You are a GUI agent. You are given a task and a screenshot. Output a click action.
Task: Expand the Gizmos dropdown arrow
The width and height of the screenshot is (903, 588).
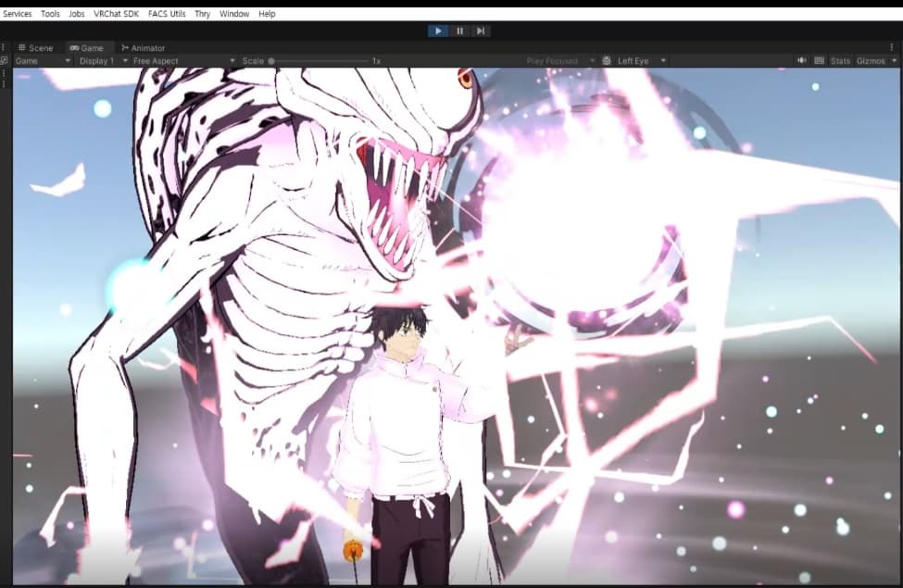pos(895,61)
